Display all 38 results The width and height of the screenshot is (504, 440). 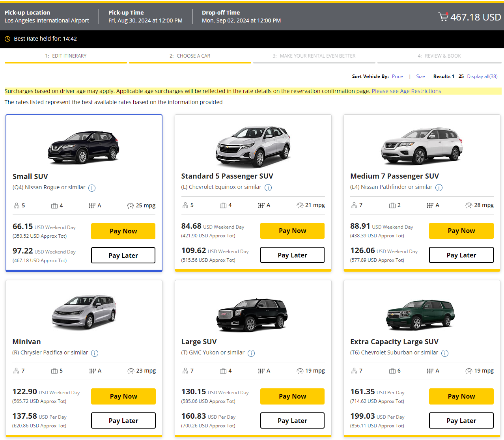[482, 76]
